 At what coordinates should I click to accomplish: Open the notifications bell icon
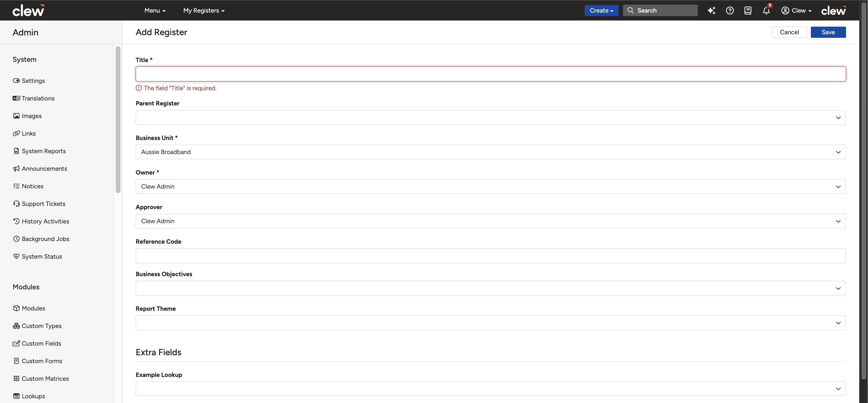pyautogui.click(x=766, y=11)
